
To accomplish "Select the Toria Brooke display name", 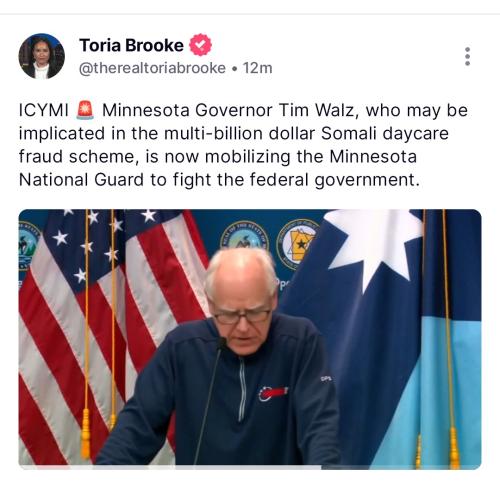I will (x=131, y=45).
